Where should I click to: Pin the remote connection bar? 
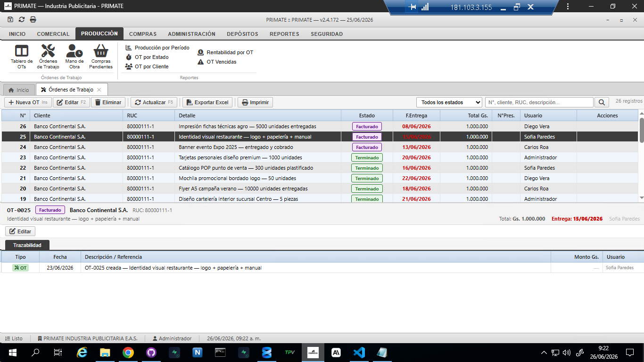[413, 7]
